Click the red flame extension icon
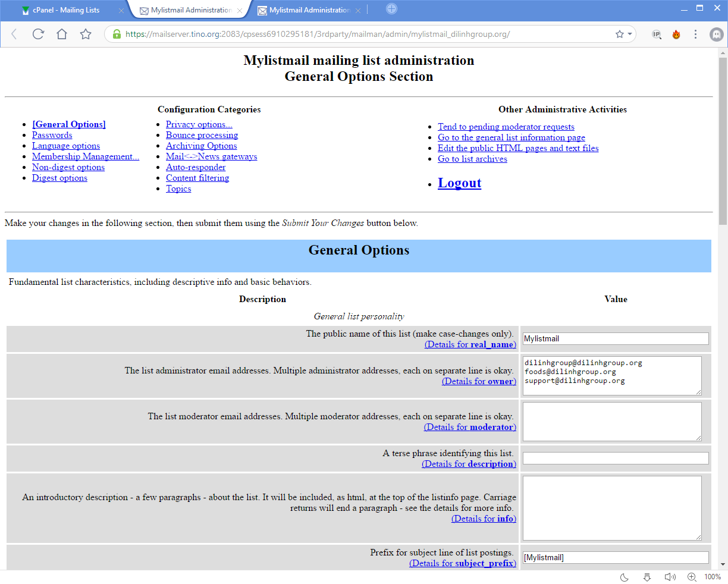 (676, 34)
